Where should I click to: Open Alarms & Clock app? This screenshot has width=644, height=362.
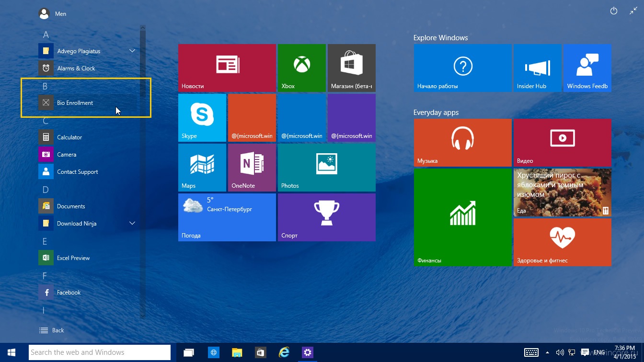89,68
